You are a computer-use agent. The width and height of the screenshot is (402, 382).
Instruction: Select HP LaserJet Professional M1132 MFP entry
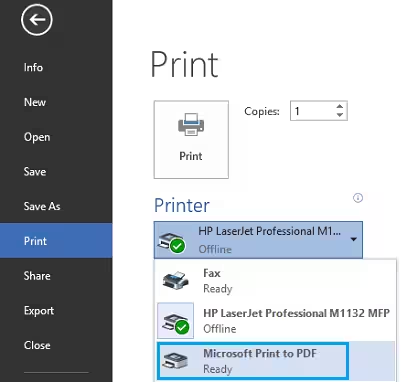coord(276,321)
